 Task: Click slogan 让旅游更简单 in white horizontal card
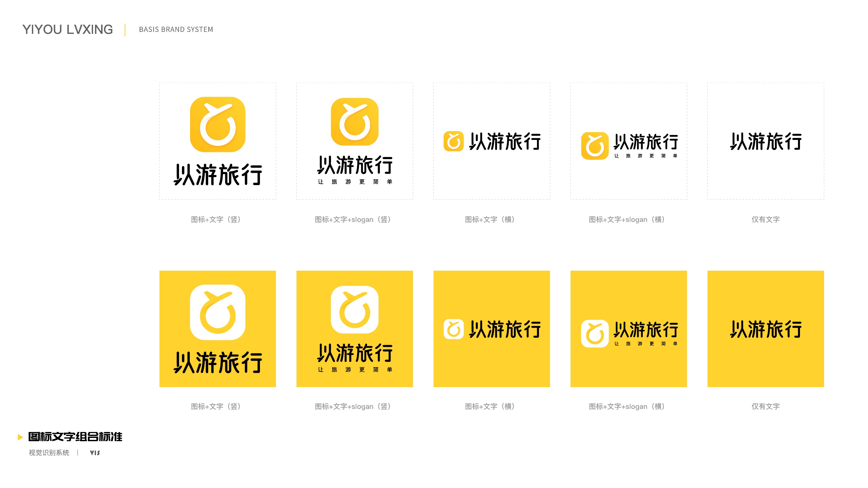coord(646,156)
